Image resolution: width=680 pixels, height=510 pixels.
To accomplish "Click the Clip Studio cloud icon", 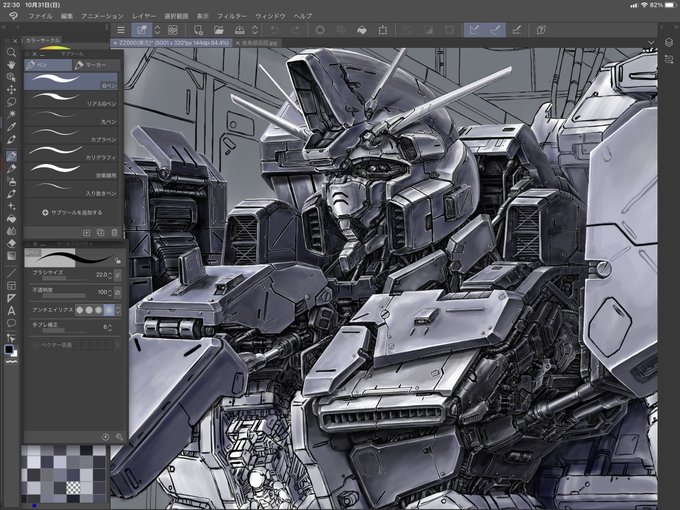I will click(173, 30).
